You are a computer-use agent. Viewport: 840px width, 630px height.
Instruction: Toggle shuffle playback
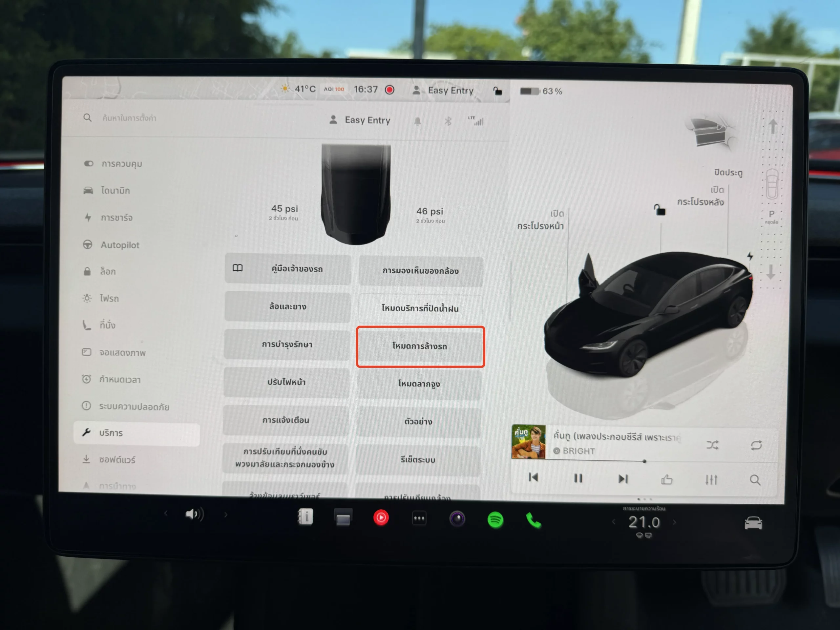click(x=712, y=445)
